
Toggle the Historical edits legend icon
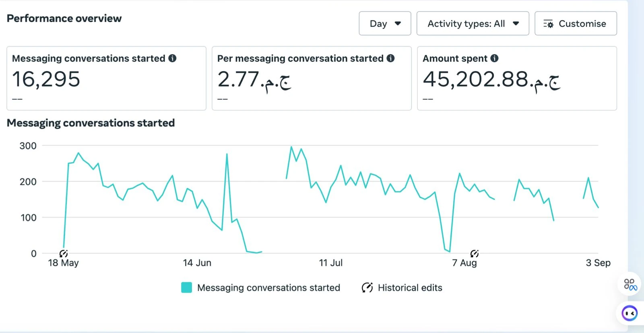367,288
